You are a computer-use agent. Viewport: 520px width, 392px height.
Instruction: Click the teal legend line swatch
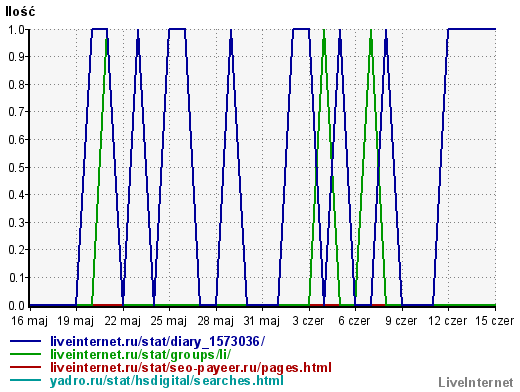click(x=25, y=380)
